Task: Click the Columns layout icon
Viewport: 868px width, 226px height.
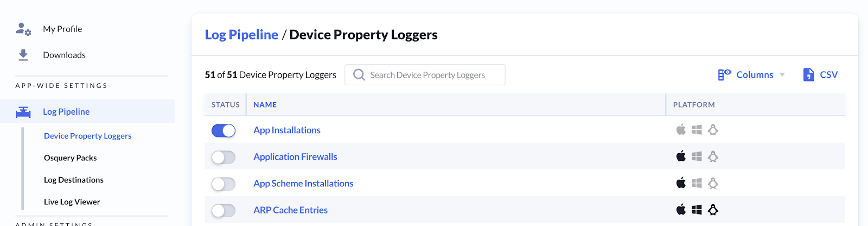Action: click(724, 75)
